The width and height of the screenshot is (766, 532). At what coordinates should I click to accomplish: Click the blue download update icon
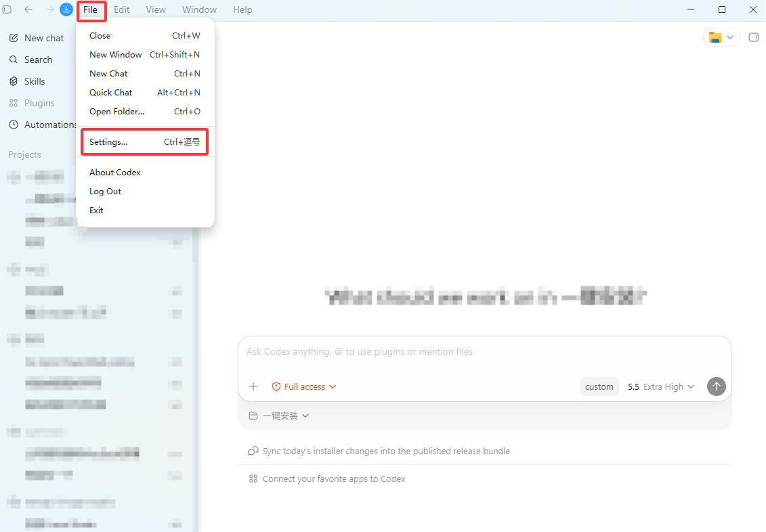pyautogui.click(x=66, y=9)
